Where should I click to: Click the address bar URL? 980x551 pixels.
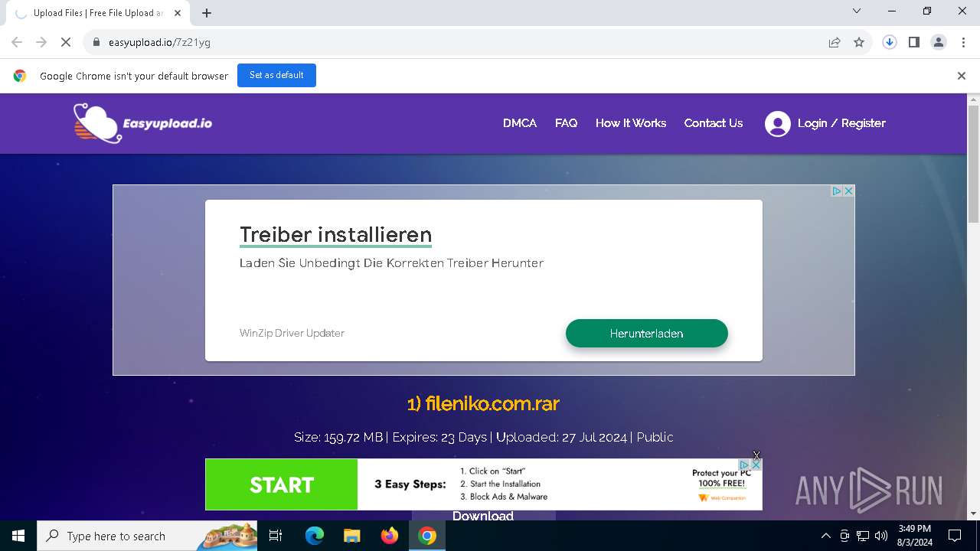pyautogui.click(x=159, y=42)
